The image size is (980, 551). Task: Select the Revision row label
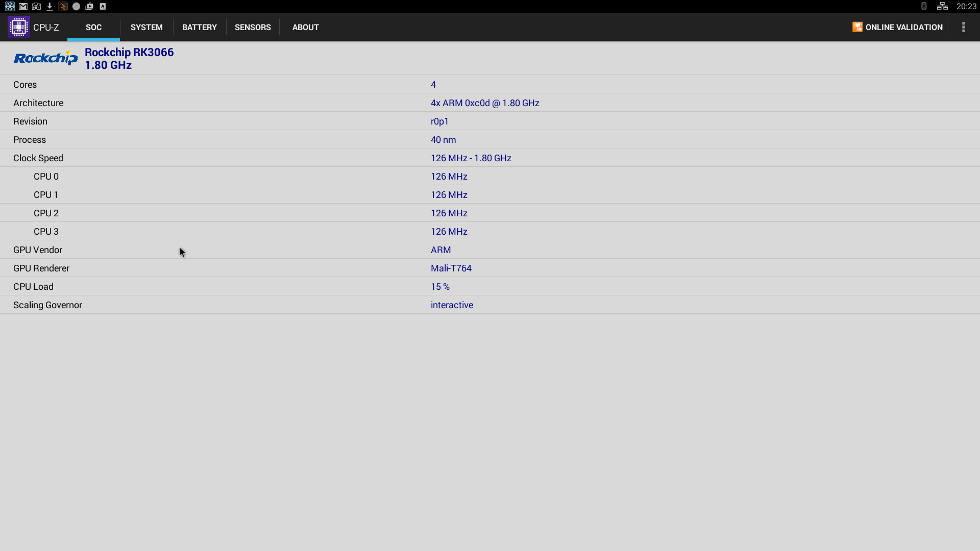[x=30, y=121]
